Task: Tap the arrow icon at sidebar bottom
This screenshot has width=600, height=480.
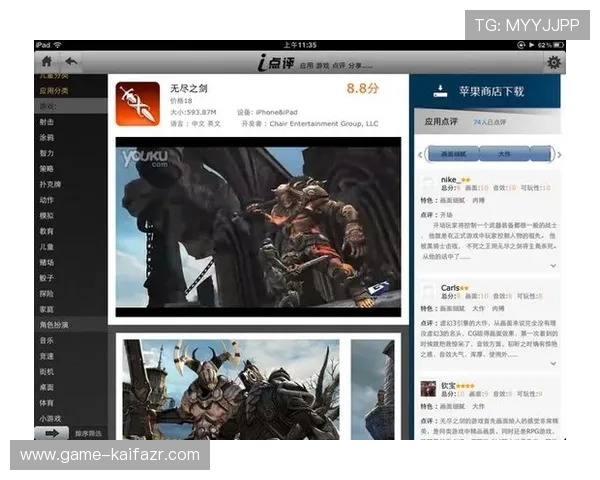Action: [50, 432]
